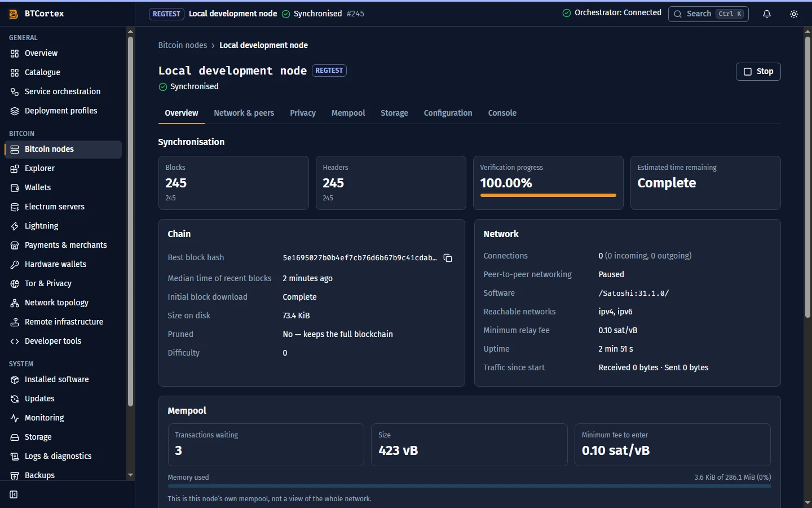Open notifications bell
The width and height of the screenshot is (812, 508).
tap(767, 14)
